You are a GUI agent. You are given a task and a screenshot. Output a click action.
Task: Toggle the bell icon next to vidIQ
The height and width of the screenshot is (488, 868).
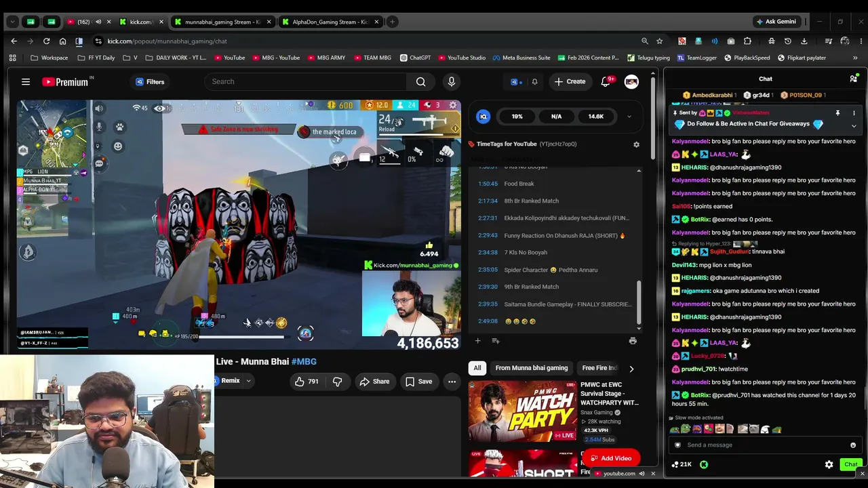coord(534,82)
